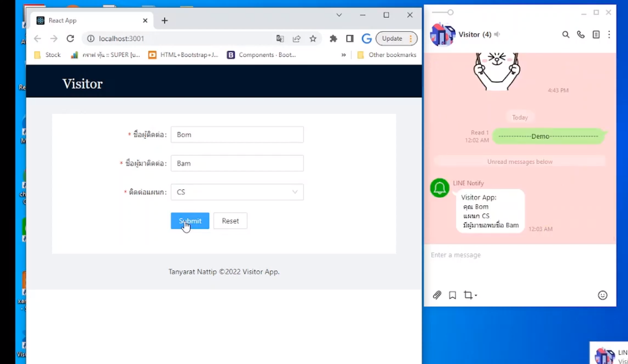This screenshot has width=628, height=364.
Task: Submit the visitor form
Action: (x=190, y=221)
